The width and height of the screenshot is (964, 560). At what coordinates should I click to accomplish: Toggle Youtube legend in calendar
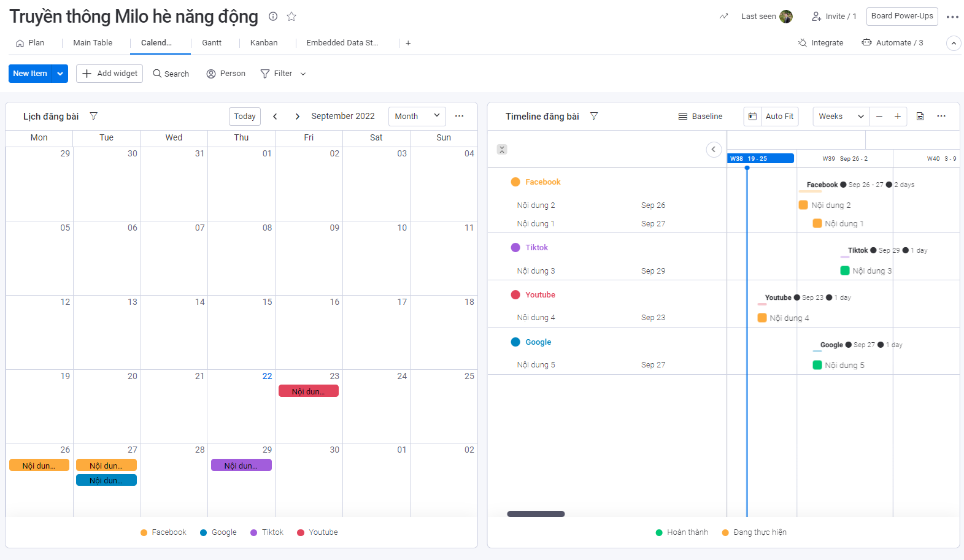[x=317, y=532]
